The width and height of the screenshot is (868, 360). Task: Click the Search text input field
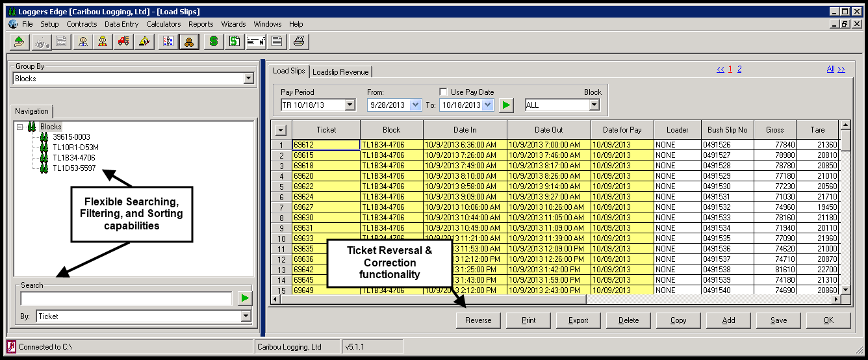click(x=126, y=298)
